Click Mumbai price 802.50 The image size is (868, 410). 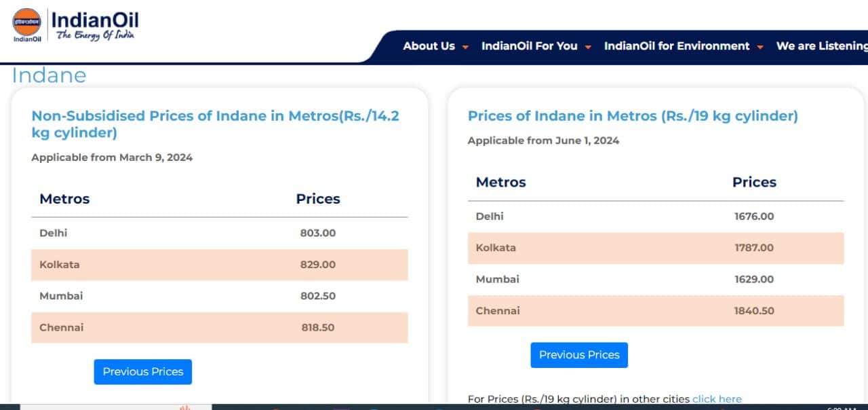pyautogui.click(x=318, y=296)
